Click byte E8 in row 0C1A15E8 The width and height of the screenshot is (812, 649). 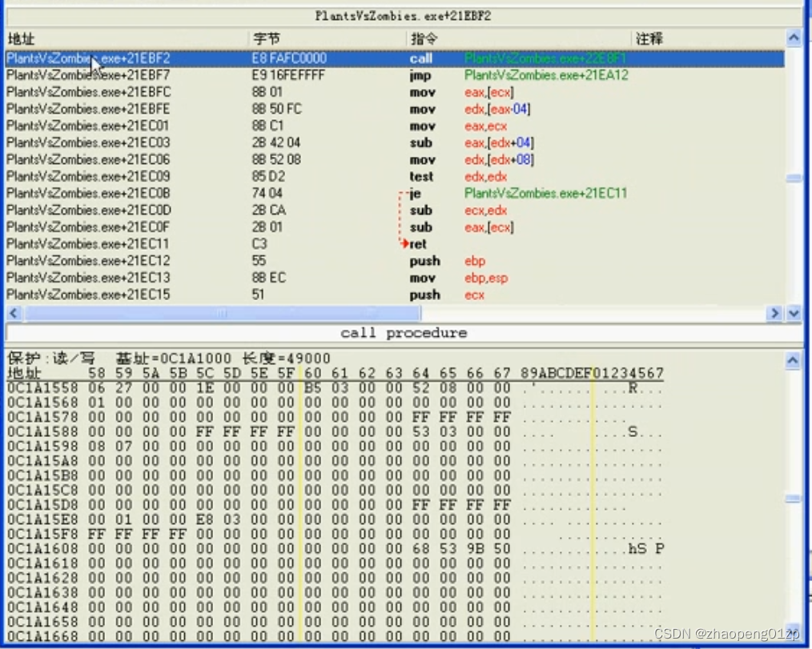click(x=204, y=519)
